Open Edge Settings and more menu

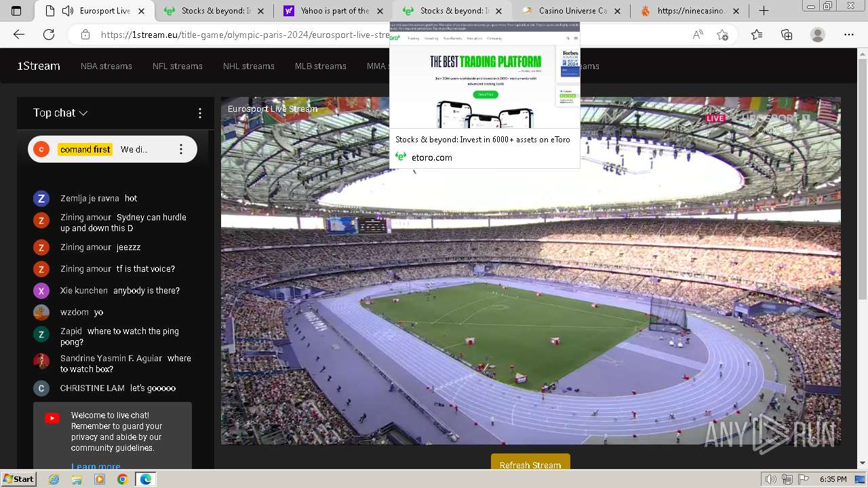(x=849, y=35)
